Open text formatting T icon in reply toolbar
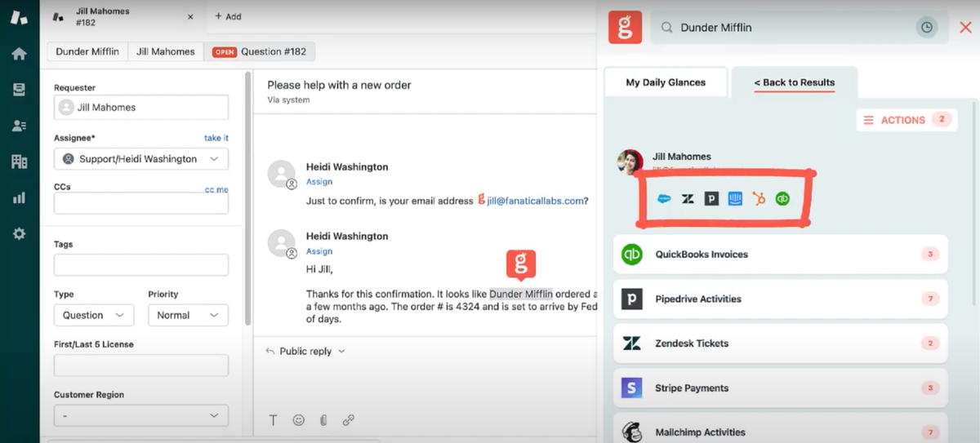Image resolution: width=980 pixels, height=443 pixels. pyautogui.click(x=274, y=420)
